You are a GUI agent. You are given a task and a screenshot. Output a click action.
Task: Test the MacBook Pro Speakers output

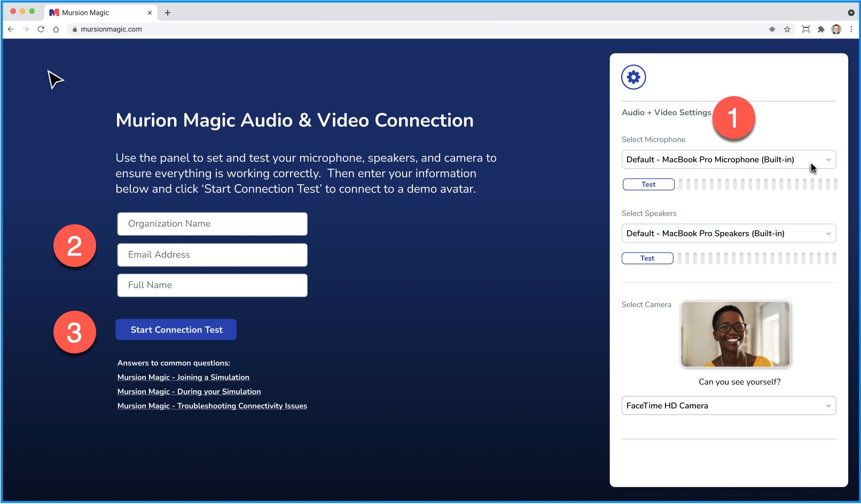tap(647, 258)
